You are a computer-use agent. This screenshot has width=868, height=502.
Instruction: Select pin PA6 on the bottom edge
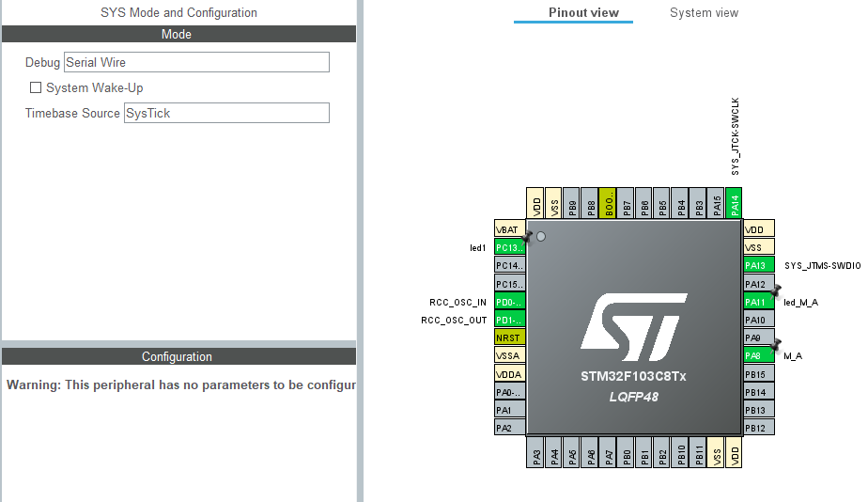click(x=590, y=452)
